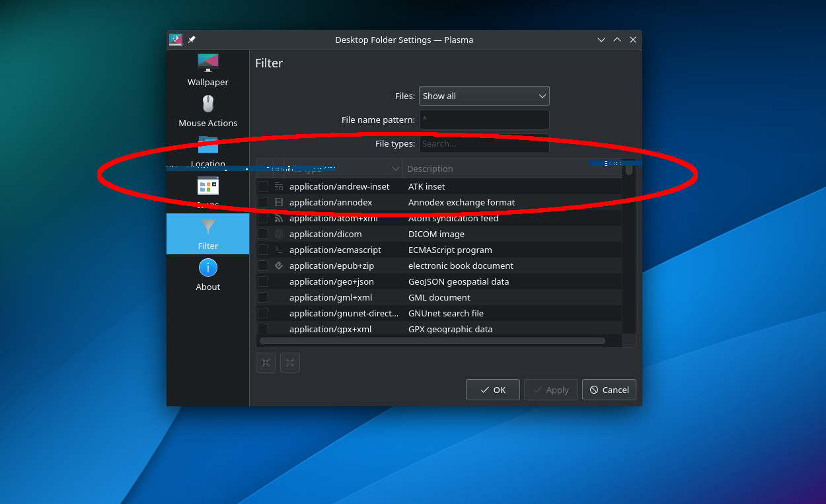Click 'GNUnet search file' description
This screenshot has height=504, width=826.
coord(446,313)
